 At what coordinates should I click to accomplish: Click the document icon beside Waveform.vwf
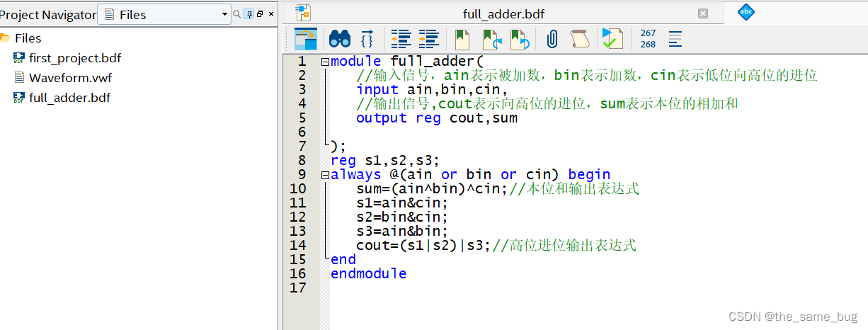coord(19,78)
